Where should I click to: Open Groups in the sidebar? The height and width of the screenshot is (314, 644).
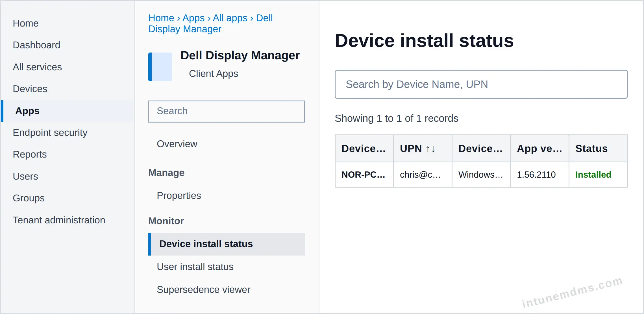tap(29, 198)
